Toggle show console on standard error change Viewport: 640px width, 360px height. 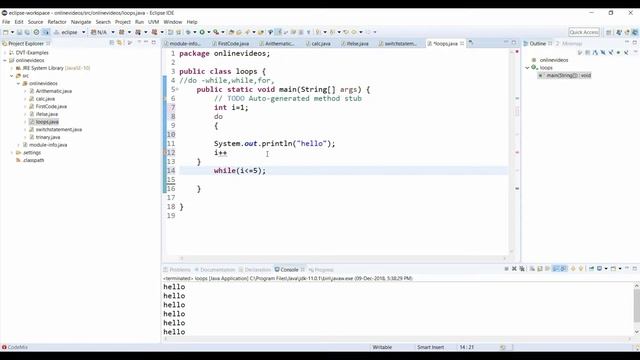click(564, 269)
